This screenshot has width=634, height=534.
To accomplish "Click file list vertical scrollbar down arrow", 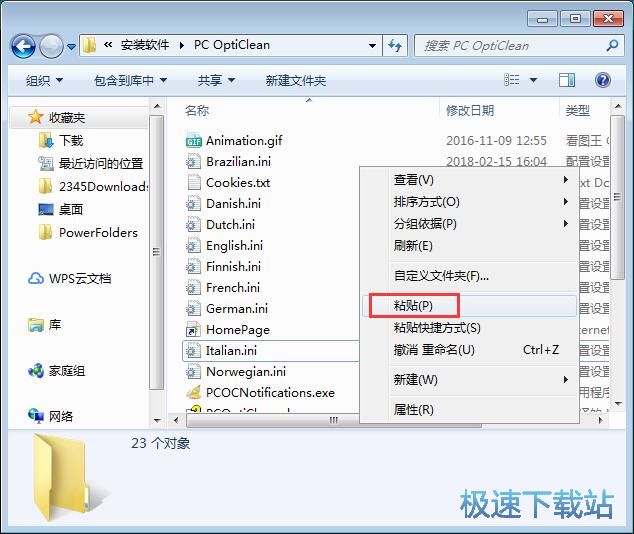I will tap(618, 403).
